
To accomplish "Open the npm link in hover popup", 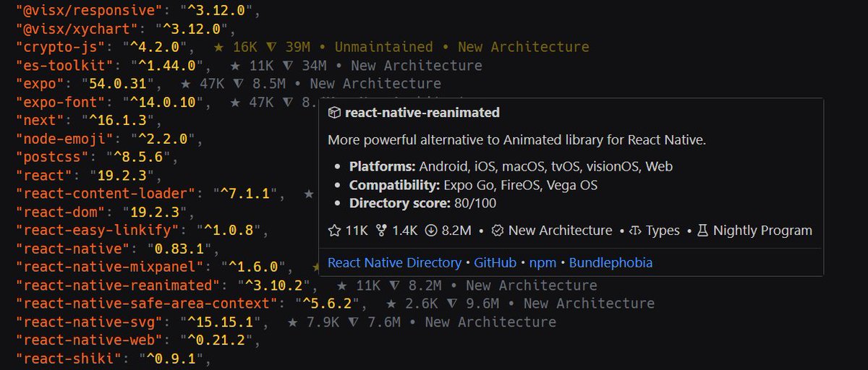I will tap(542, 262).
